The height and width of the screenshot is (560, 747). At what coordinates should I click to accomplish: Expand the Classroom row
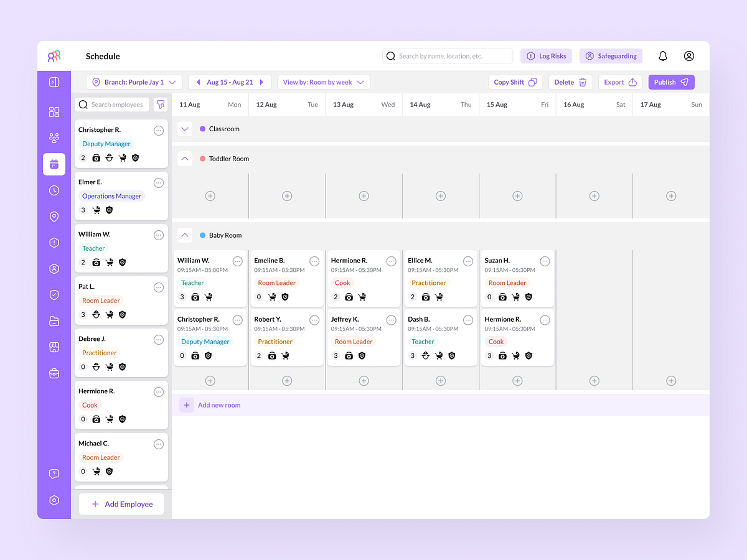[184, 128]
